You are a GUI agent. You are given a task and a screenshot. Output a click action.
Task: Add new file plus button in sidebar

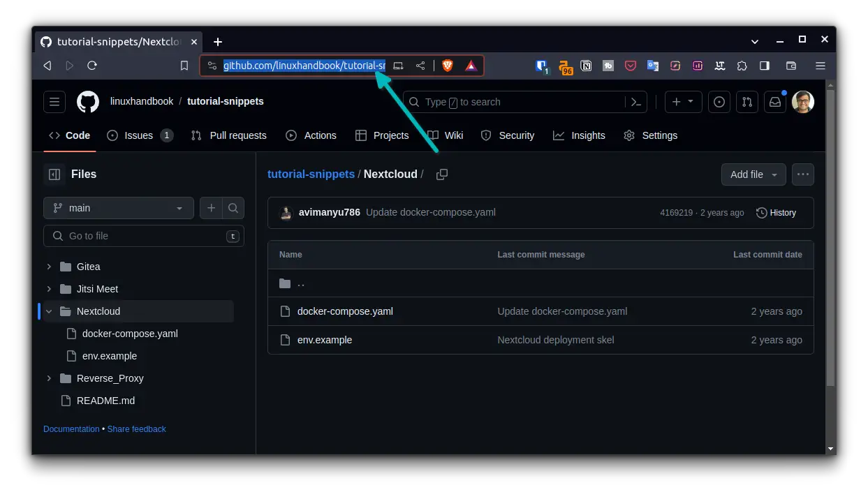click(x=211, y=208)
